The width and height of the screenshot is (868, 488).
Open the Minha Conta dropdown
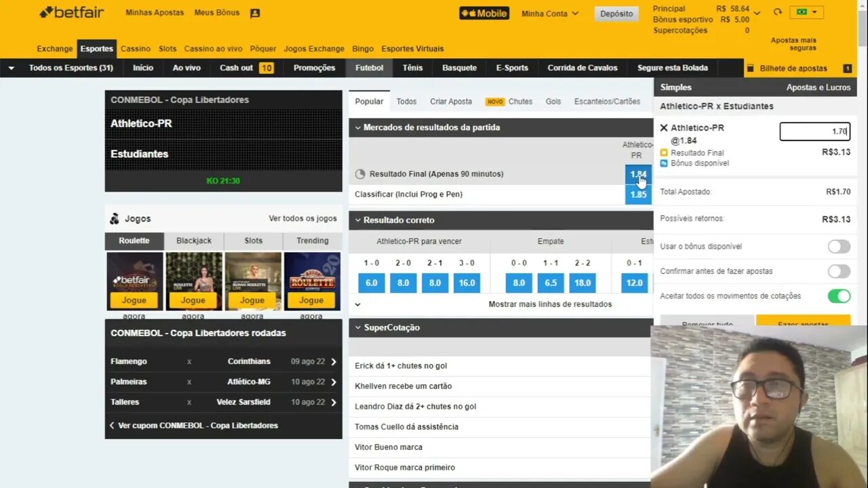coord(550,14)
